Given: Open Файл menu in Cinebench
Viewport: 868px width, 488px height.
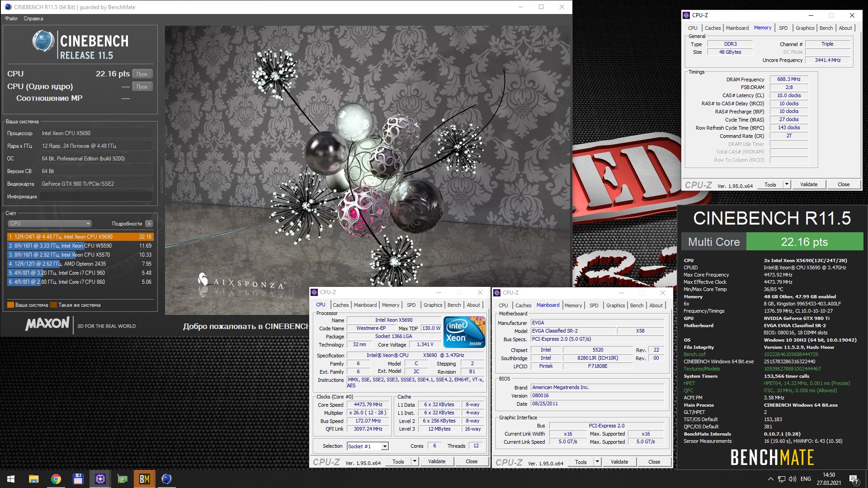Looking at the screenshot, I should click(11, 19).
